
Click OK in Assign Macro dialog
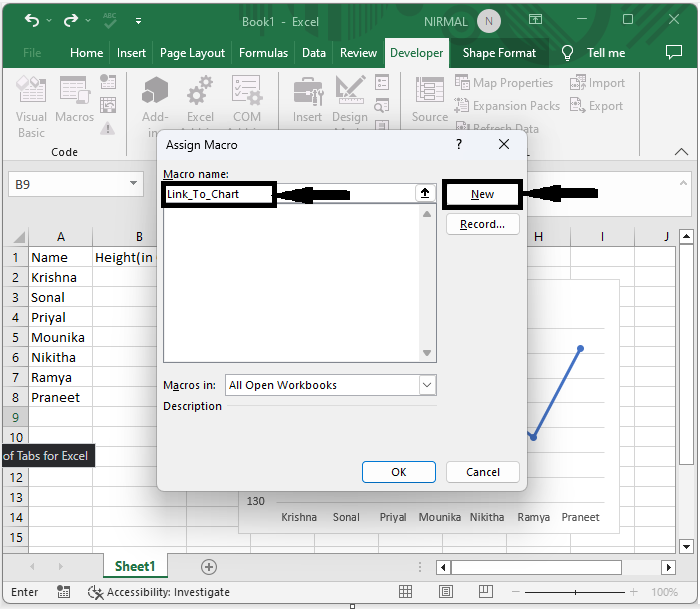coord(399,472)
